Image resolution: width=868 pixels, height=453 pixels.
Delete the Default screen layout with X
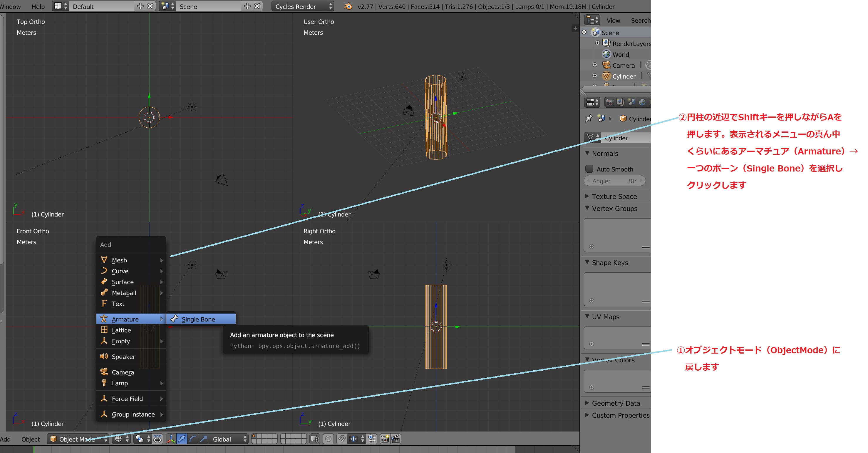pyautogui.click(x=151, y=6)
